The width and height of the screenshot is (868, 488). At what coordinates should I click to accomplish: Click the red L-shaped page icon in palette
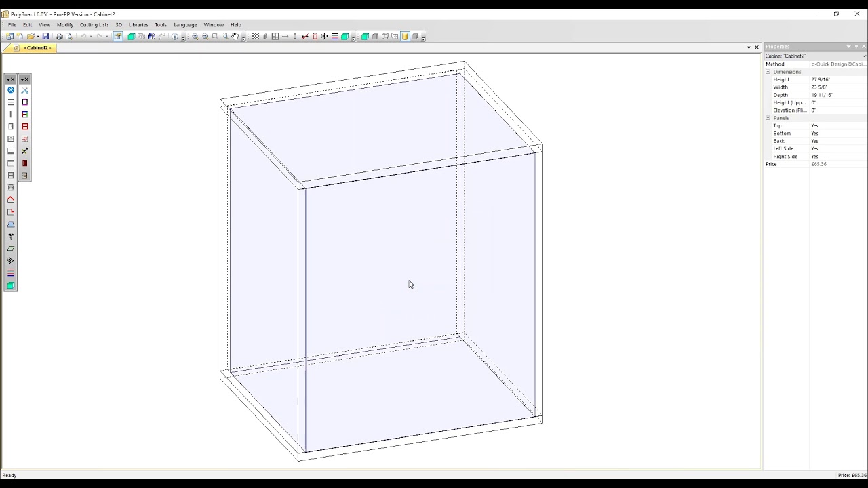pyautogui.click(x=11, y=212)
